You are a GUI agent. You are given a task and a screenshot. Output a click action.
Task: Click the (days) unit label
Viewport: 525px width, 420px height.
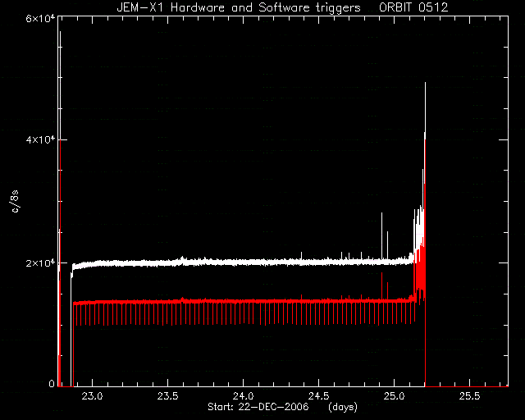(x=343, y=407)
